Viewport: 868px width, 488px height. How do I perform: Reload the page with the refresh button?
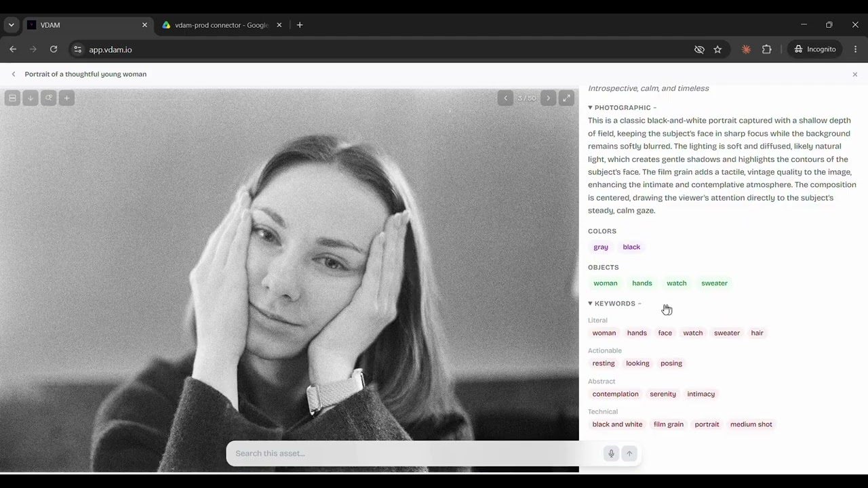pyautogui.click(x=54, y=49)
